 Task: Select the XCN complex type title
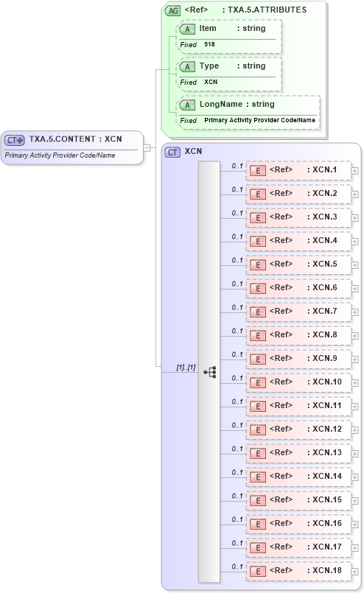193,151
